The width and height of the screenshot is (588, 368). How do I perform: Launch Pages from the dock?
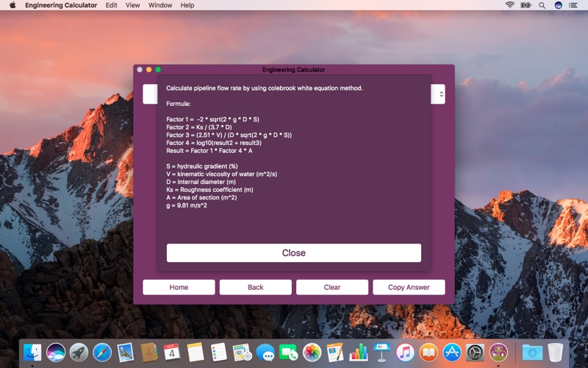point(335,353)
